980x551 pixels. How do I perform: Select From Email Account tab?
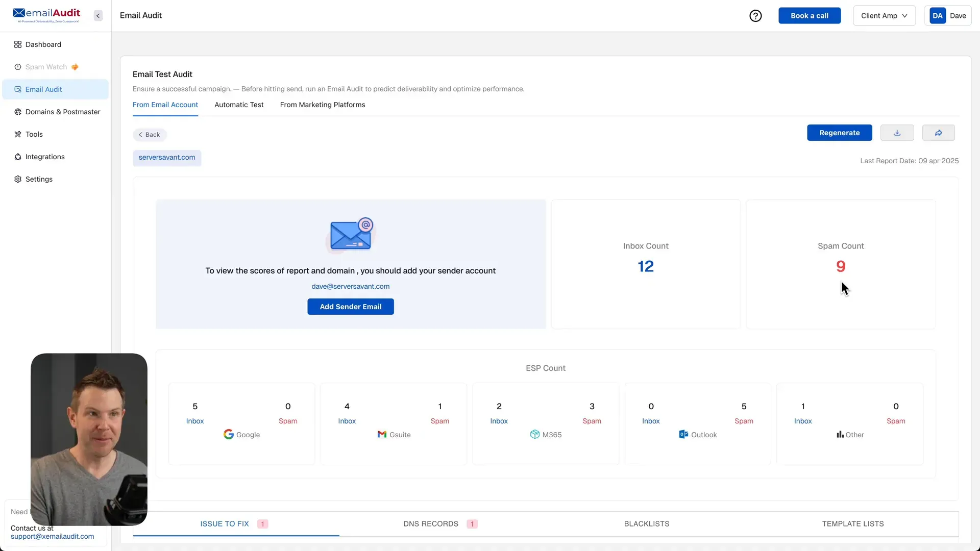tap(165, 105)
